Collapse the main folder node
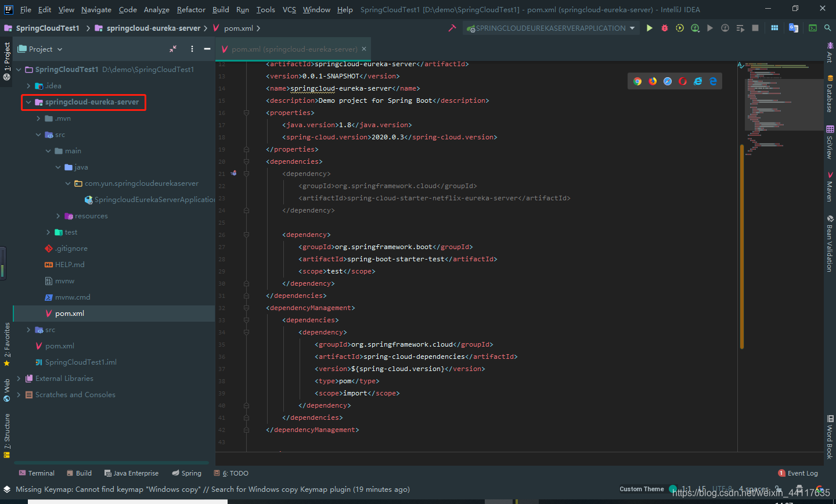The width and height of the screenshot is (836, 504). 48,151
